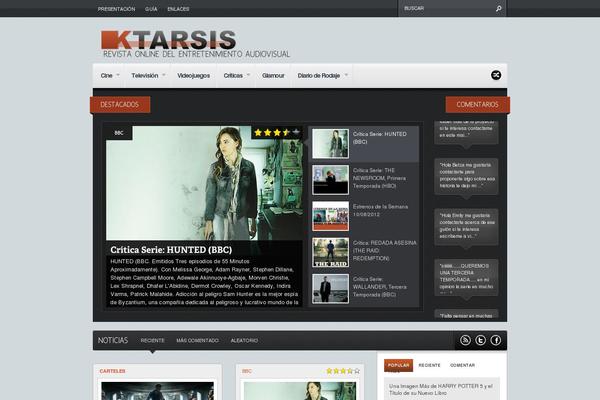Expand the Cine menu arrow
The image size is (600, 400).
click(x=118, y=75)
